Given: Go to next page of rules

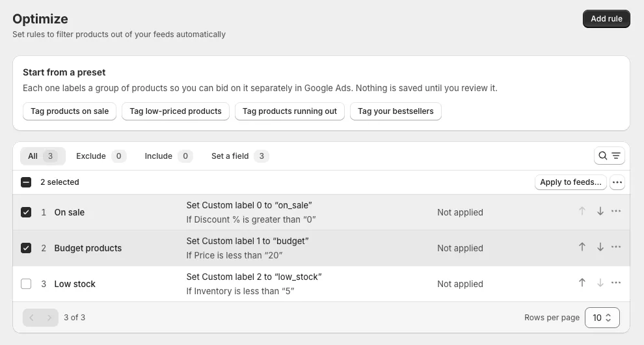Looking at the screenshot, I should (x=49, y=318).
